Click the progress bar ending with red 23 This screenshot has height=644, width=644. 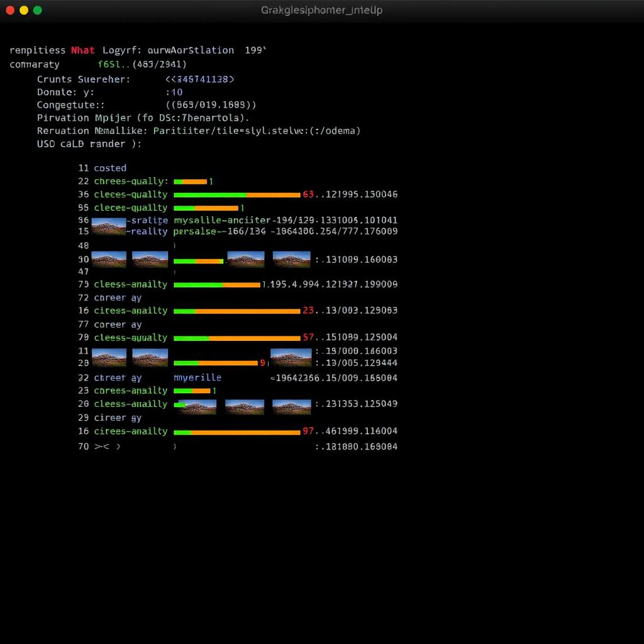tap(236, 311)
